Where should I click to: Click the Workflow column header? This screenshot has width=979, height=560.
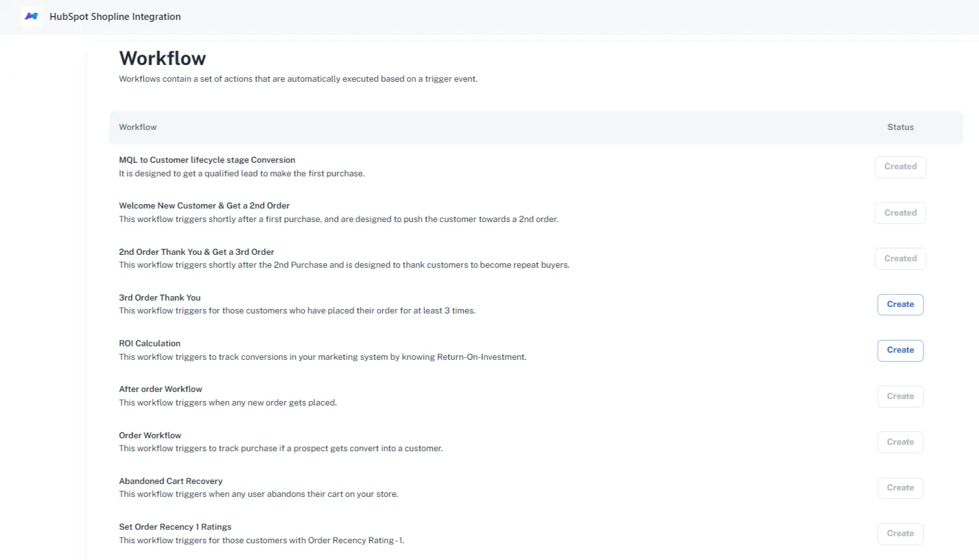[x=137, y=127]
